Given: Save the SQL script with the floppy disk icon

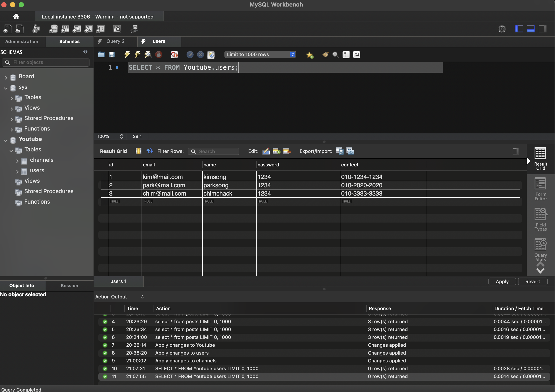Looking at the screenshot, I should [112, 54].
